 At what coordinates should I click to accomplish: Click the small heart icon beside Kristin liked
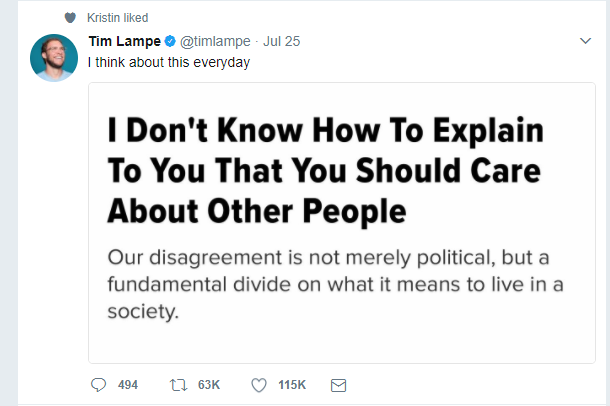[x=68, y=18]
